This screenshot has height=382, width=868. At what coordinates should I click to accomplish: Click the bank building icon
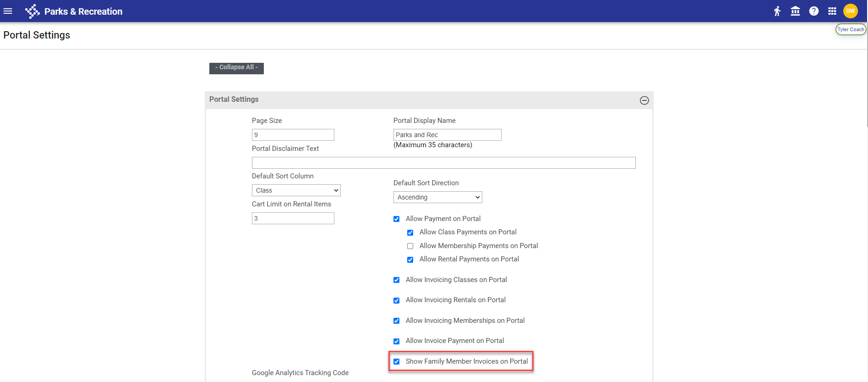pyautogui.click(x=796, y=11)
